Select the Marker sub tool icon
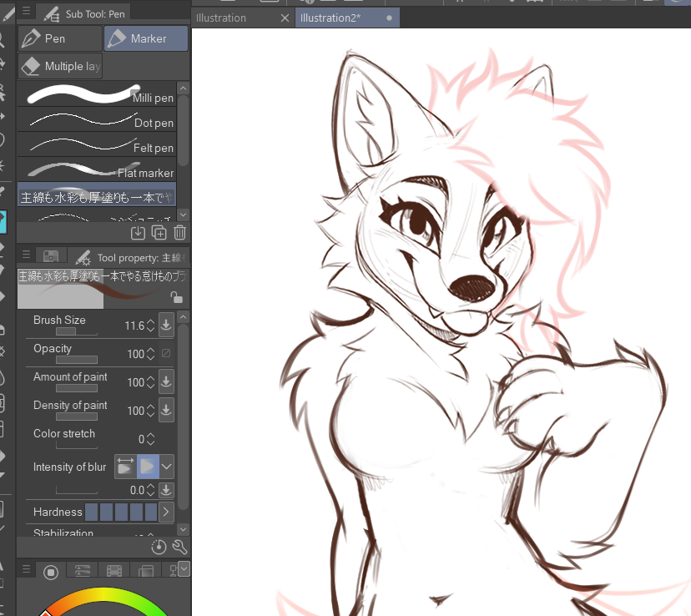The width and height of the screenshot is (691, 616). coord(117,38)
